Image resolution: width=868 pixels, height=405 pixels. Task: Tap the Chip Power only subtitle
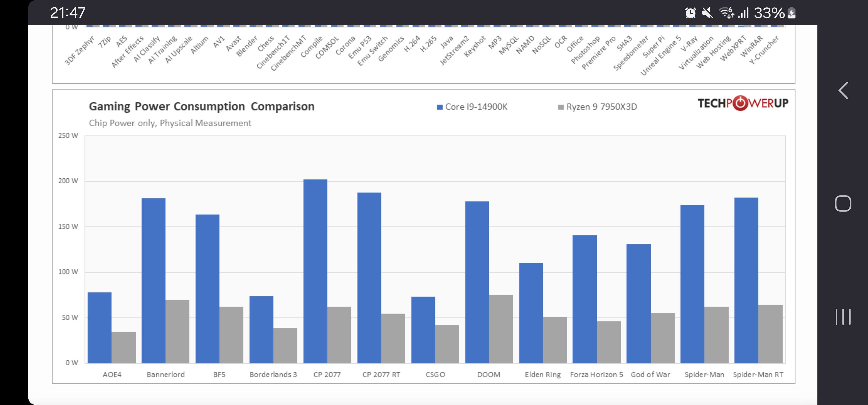click(x=170, y=123)
